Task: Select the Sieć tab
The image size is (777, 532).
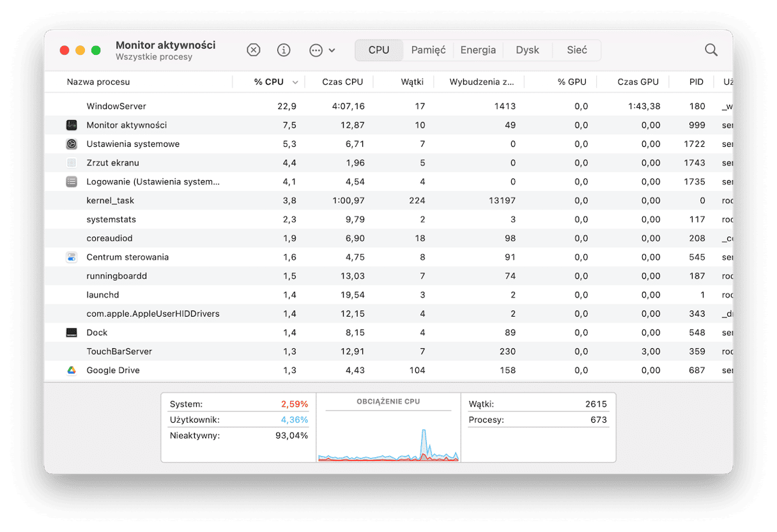Action: 576,50
